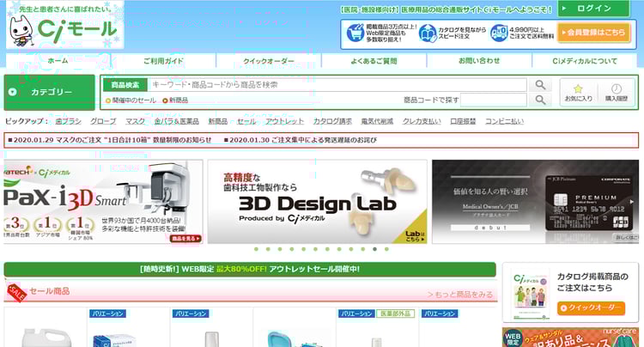The height and width of the screenshot is (347, 644).
Task: Click pickup link 新商品
Action: (218, 121)
